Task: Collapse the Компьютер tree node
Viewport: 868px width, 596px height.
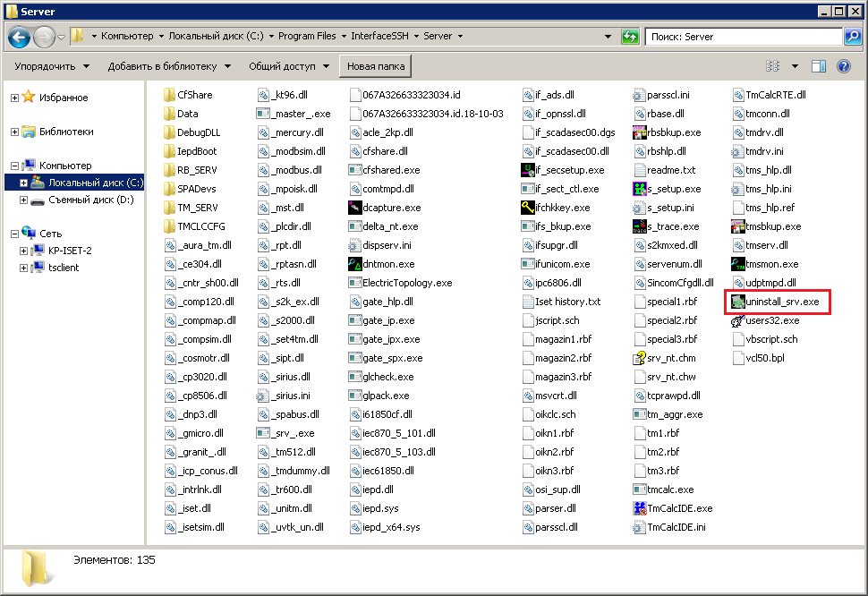Action: click(14, 166)
